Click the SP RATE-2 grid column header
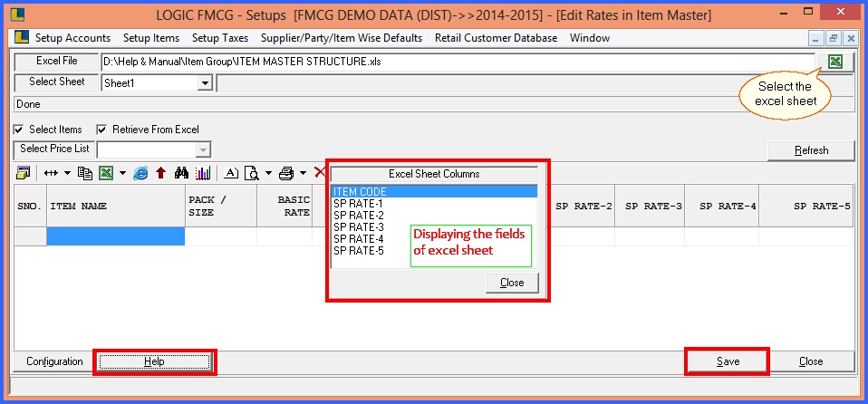The image size is (868, 404). point(583,206)
